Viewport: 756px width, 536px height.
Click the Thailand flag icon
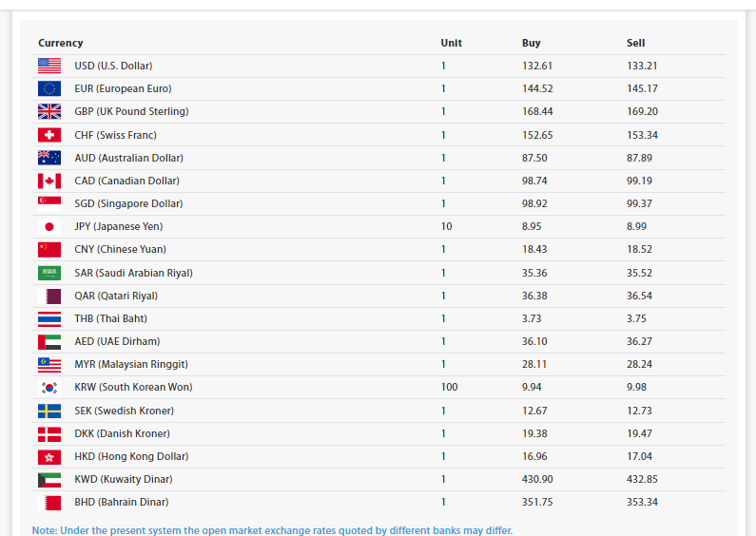[x=49, y=318]
